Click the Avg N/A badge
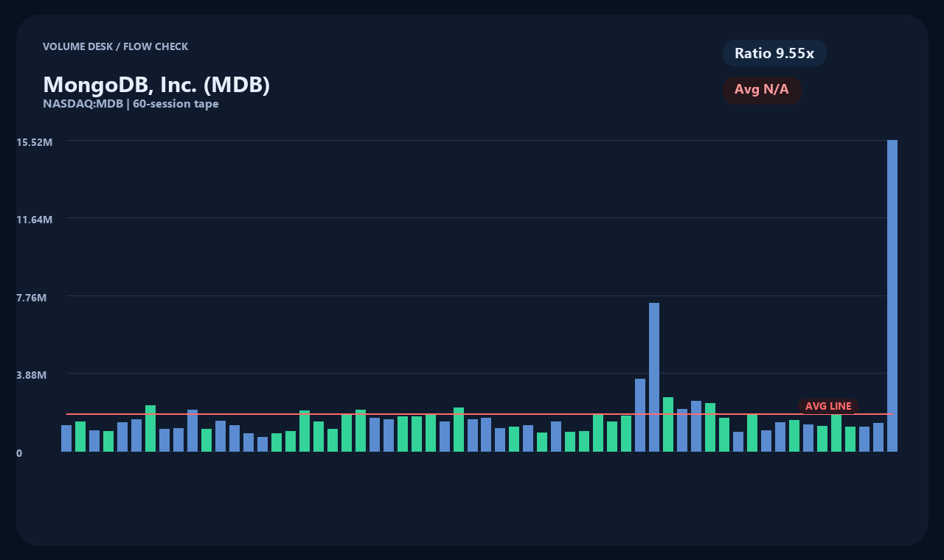The width and height of the screenshot is (944, 560). (762, 90)
